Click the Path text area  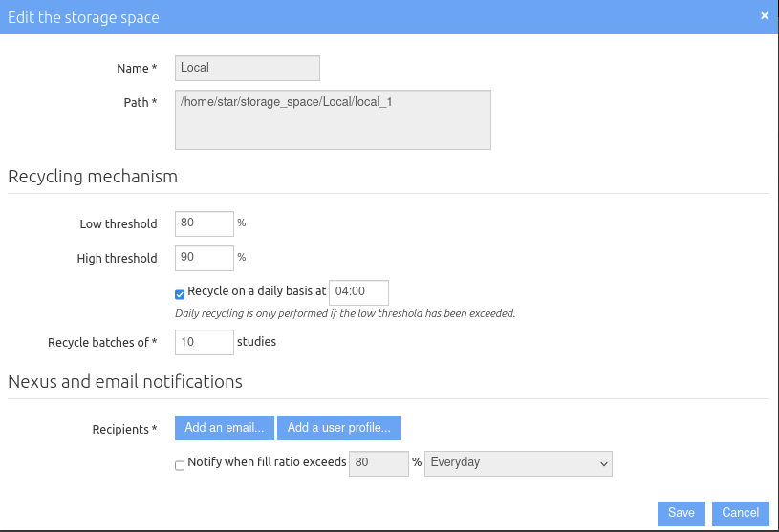click(333, 119)
